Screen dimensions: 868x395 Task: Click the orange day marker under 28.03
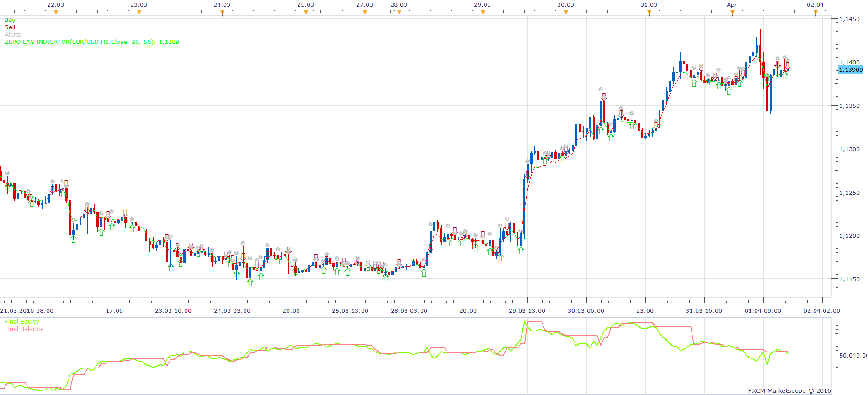399,13
